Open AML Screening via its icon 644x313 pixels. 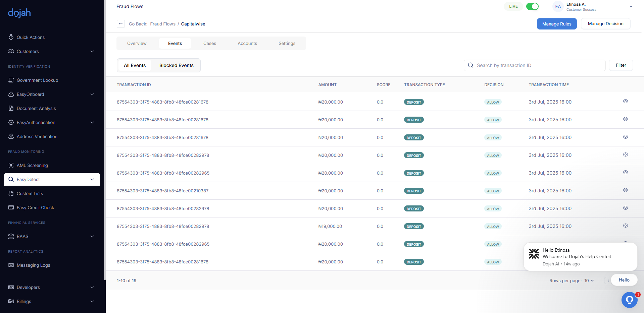pos(11,165)
